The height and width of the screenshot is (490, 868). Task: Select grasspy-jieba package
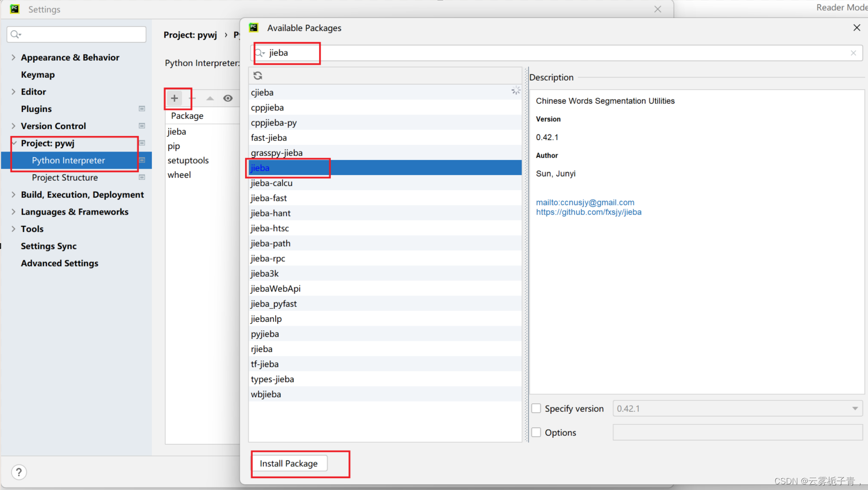click(x=385, y=153)
